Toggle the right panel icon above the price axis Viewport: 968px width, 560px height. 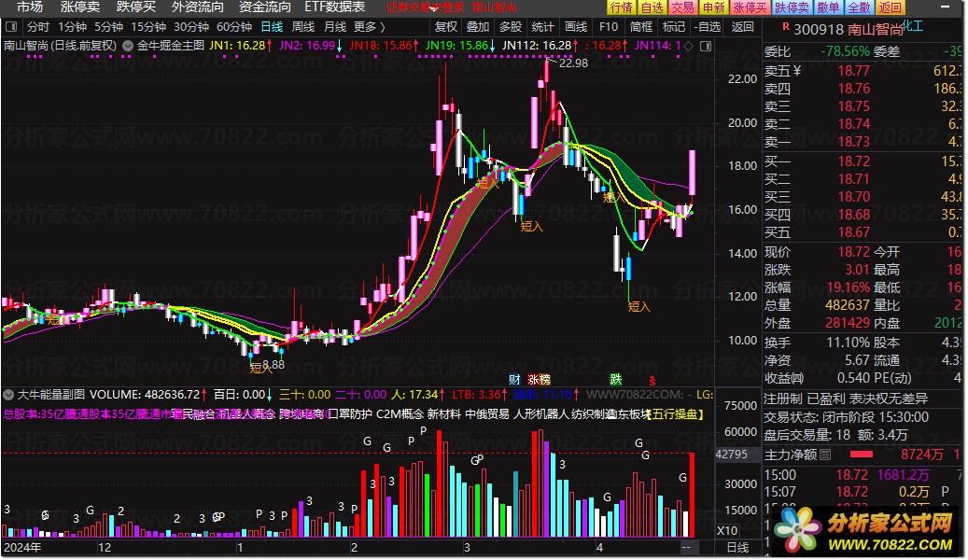pos(707,46)
